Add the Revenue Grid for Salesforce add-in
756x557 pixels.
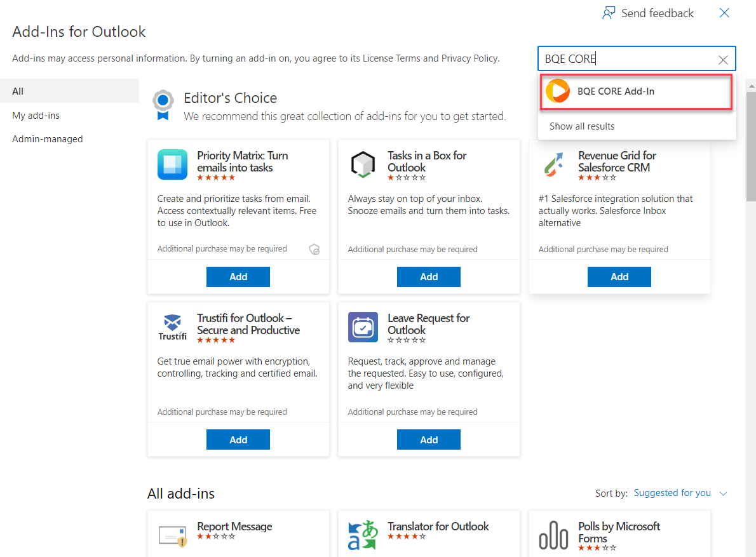619,276
